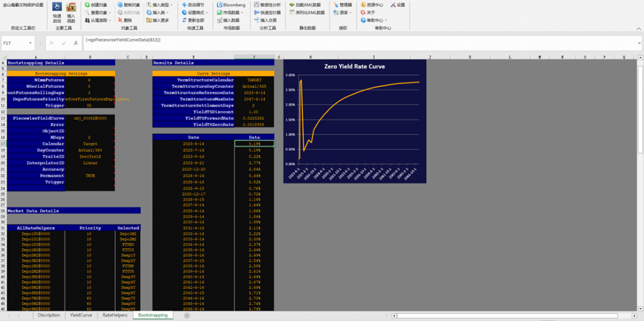Select the 2023-12-20 date cell
This screenshot has width=644, height=321.
click(194, 169)
